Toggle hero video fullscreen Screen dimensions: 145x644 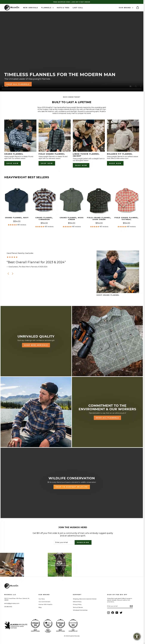coord(136,86)
